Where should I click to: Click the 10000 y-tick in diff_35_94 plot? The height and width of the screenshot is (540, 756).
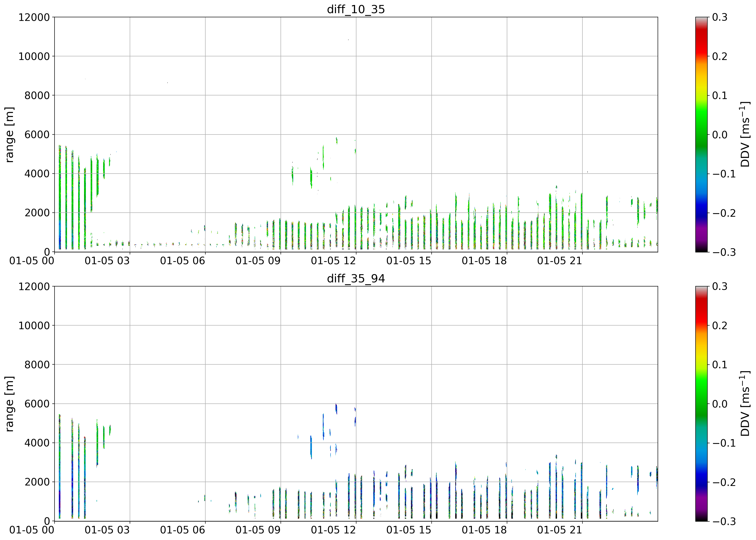click(34, 326)
